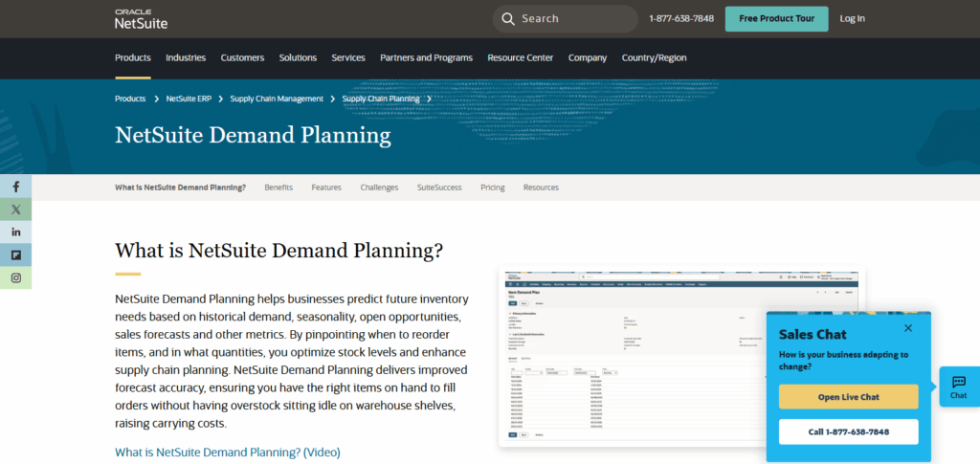Open the Industries menu

click(x=186, y=57)
